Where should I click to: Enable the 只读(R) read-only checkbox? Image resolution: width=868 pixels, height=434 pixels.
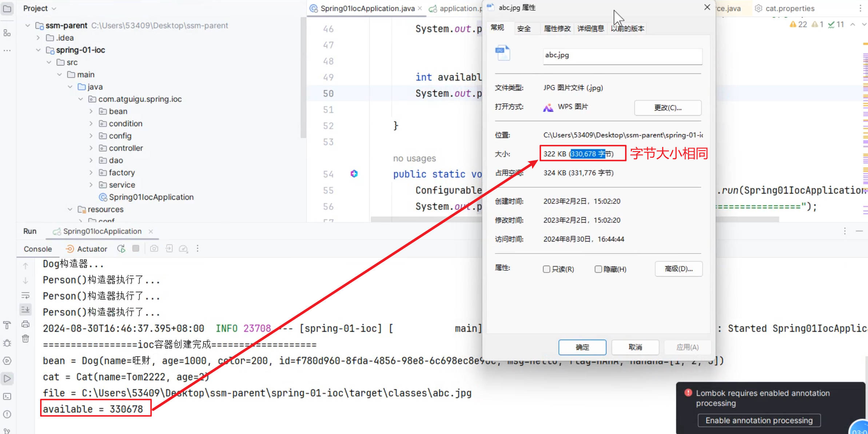pos(546,269)
